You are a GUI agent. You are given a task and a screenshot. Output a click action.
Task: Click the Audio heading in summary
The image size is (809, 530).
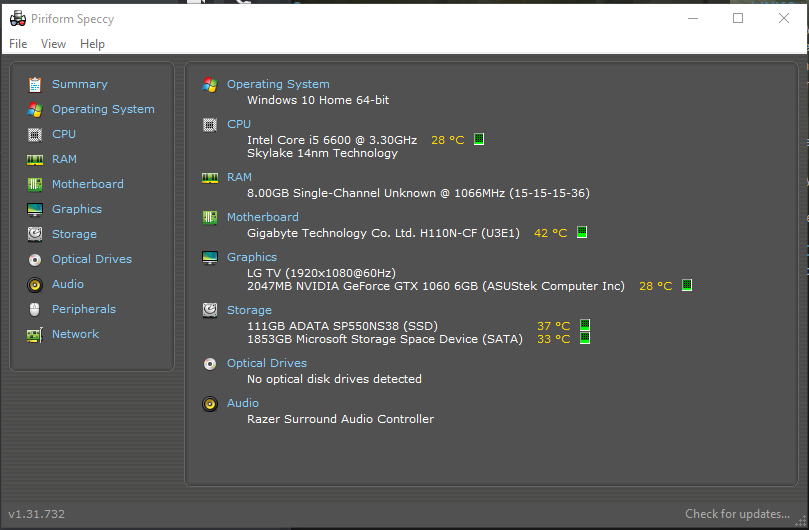(x=243, y=403)
